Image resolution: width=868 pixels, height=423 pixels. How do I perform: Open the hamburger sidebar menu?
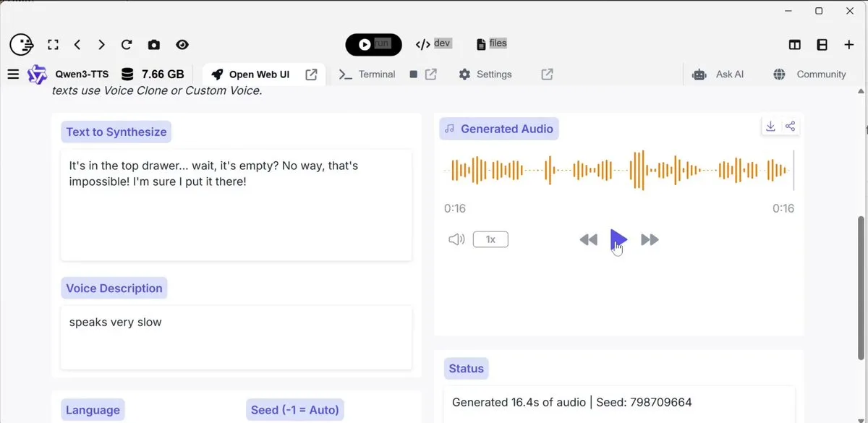point(13,74)
